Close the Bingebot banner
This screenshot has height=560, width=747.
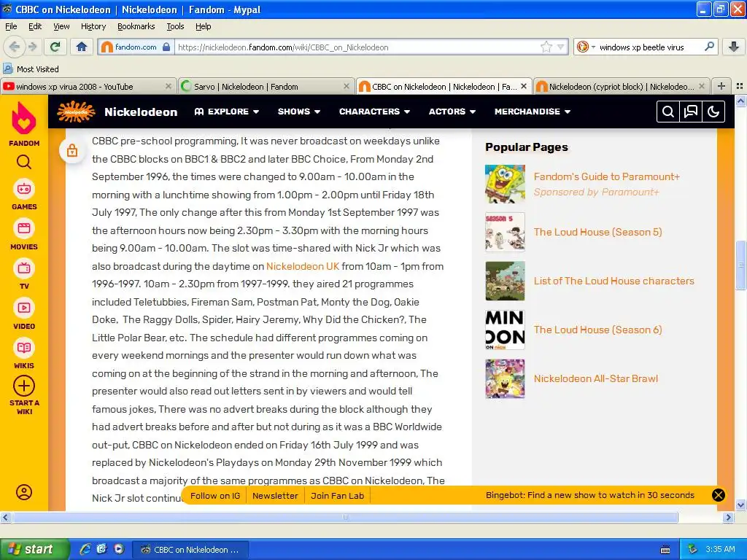click(x=718, y=495)
